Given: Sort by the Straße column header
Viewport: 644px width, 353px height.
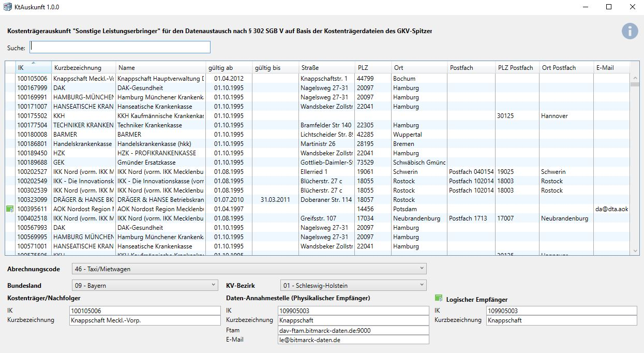Looking at the screenshot, I should pyautogui.click(x=326, y=67).
